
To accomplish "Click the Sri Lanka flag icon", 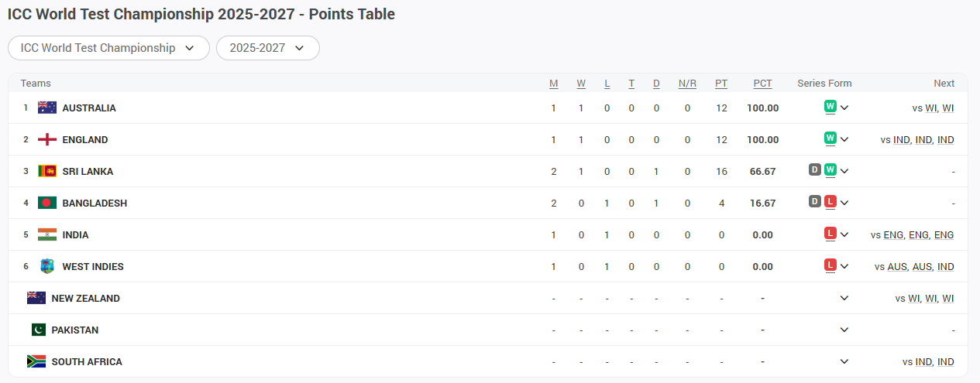I will pyautogui.click(x=47, y=171).
